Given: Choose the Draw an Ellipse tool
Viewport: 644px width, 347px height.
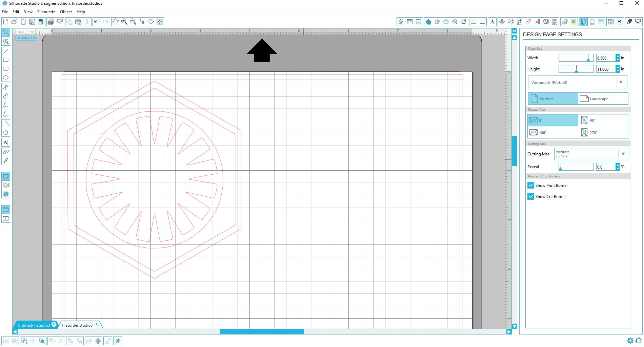Looking at the screenshot, I should click(x=6, y=78).
